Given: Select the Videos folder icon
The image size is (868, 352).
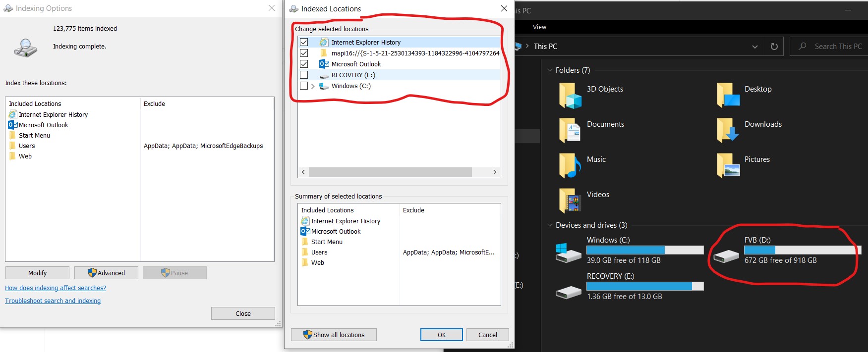Looking at the screenshot, I should 570,201.
